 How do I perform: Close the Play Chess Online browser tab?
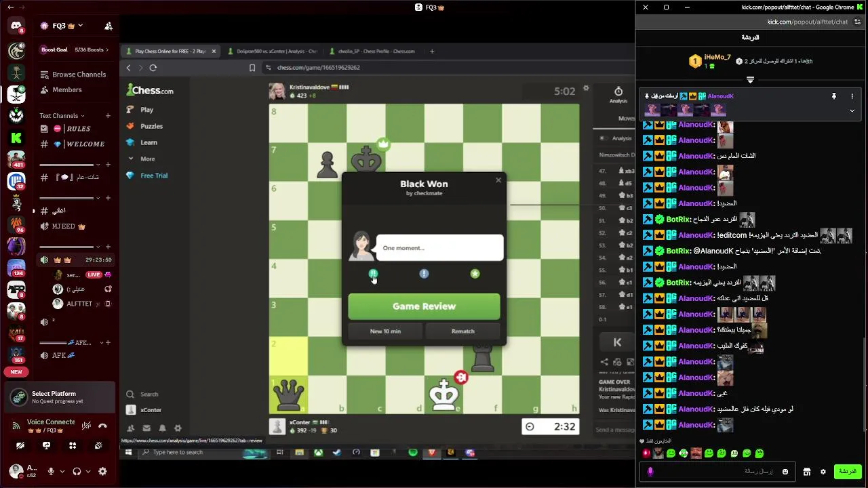[214, 51]
